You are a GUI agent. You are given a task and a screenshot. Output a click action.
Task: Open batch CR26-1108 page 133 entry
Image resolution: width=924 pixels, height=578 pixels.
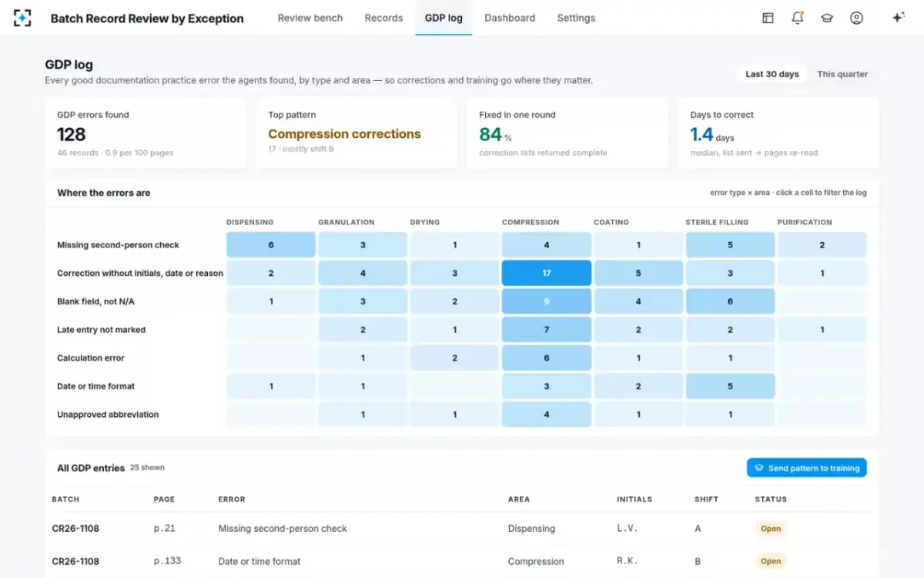(x=462, y=561)
